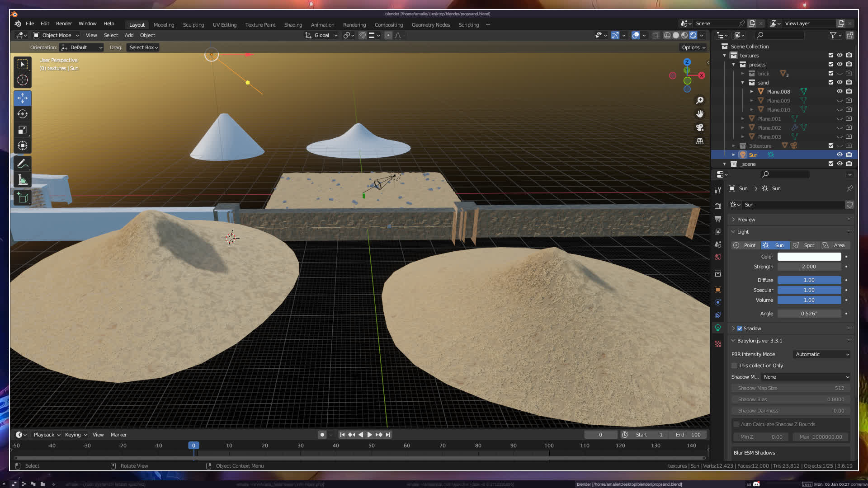The height and width of the screenshot is (488, 868).
Task: Switch to the Shading workspace tab
Action: 293,25
